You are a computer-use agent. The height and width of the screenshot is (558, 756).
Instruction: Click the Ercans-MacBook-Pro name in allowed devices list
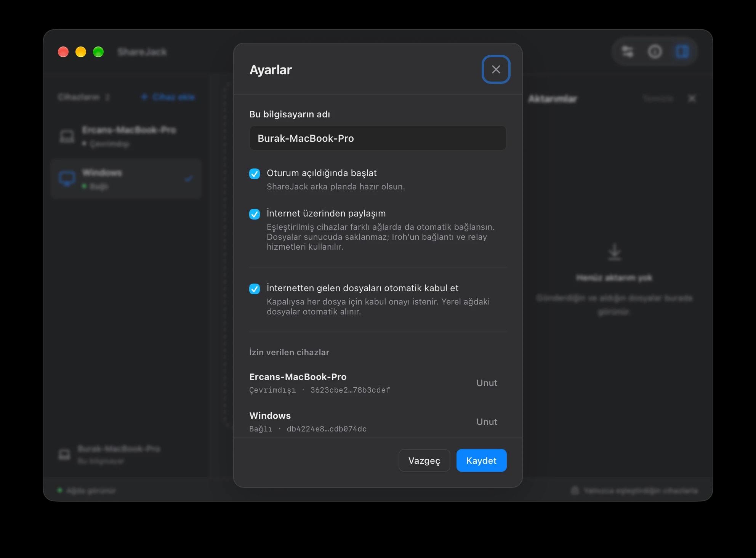click(x=298, y=377)
